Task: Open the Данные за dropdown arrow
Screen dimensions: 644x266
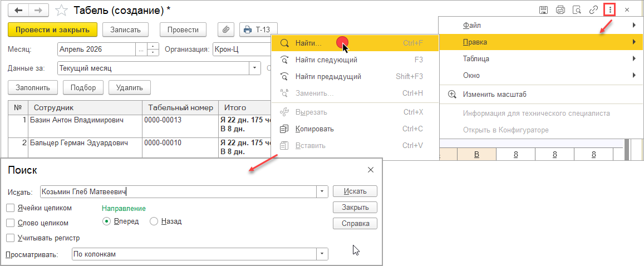Action: 255,68
